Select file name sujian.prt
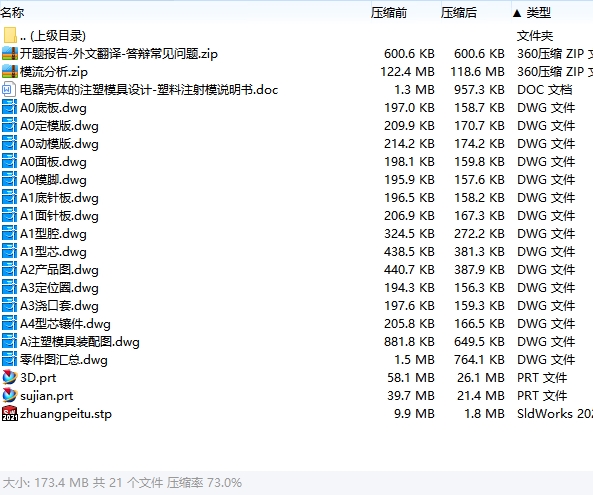Image resolution: width=593 pixels, height=495 pixels. (47, 396)
